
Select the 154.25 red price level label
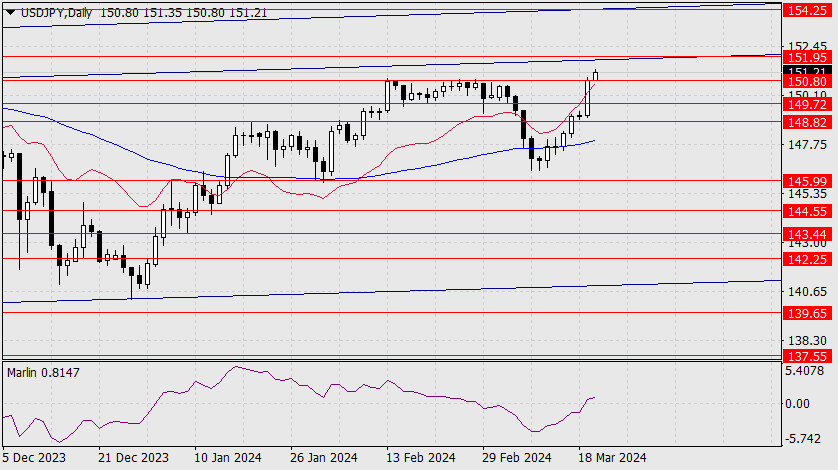click(807, 10)
